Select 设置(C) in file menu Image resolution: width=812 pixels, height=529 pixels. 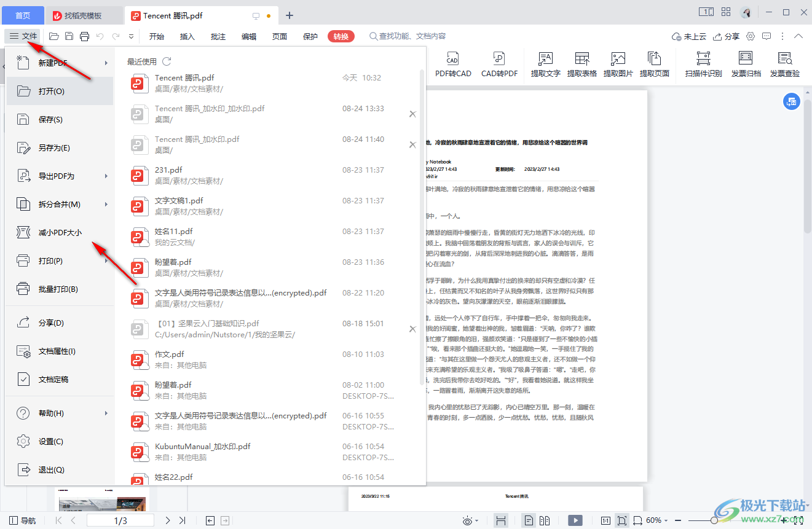pyautogui.click(x=60, y=441)
